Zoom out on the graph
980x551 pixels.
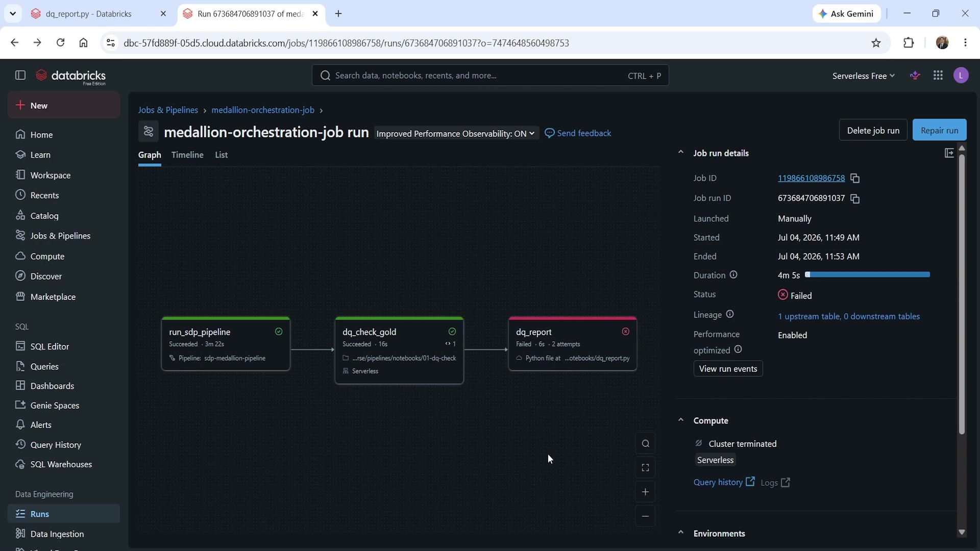click(645, 516)
